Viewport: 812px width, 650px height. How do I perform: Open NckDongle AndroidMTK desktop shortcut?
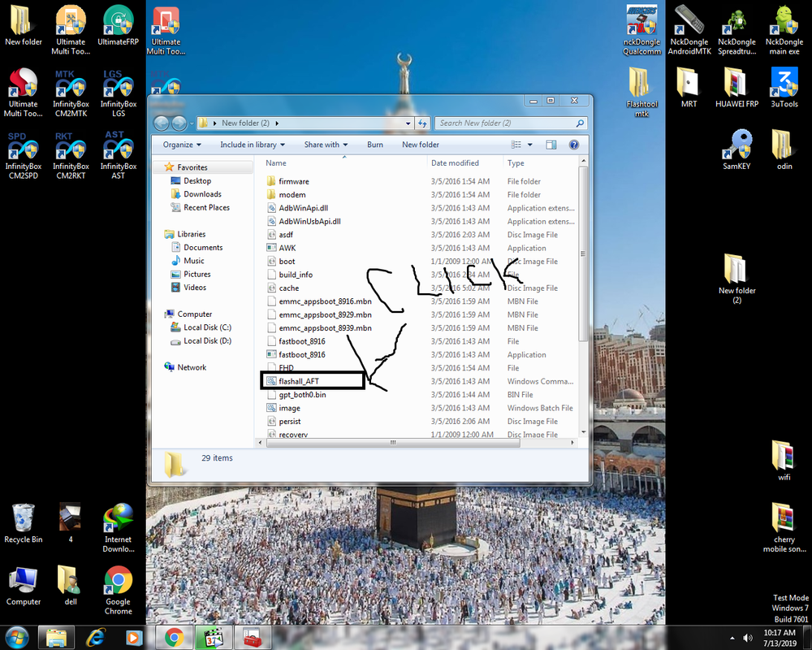click(x=689, y=30)
